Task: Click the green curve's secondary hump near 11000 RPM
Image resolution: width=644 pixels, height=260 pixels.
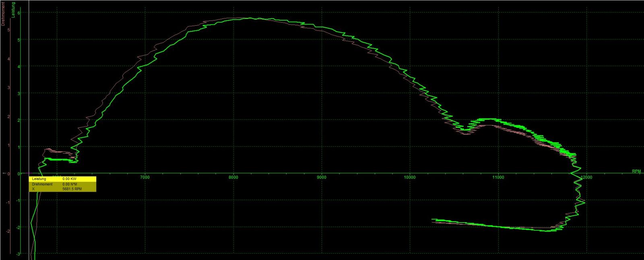Action: coord(487,119)
